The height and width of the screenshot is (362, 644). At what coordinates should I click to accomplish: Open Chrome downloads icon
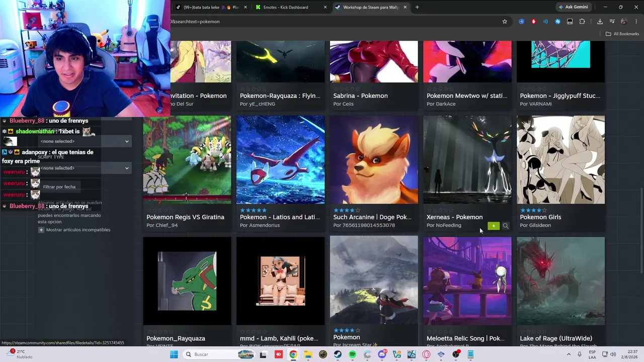(600, 22)
